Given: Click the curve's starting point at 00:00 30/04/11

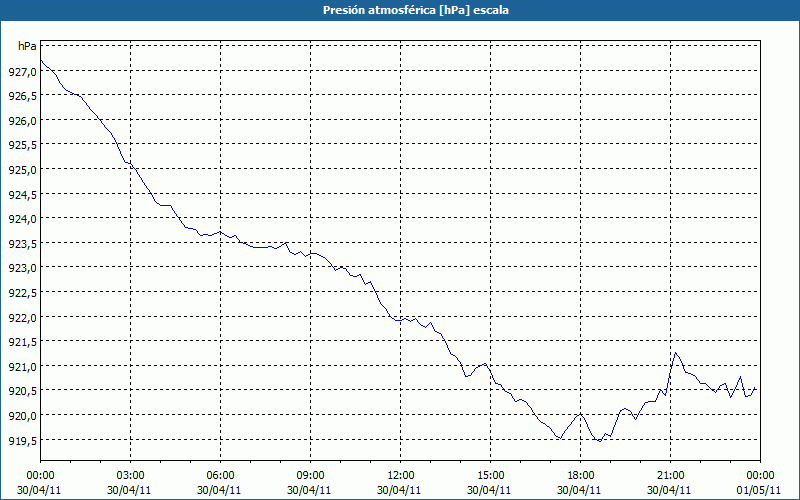Looking at the screenshot, I should pyautogui.click(x=41, y=60).
